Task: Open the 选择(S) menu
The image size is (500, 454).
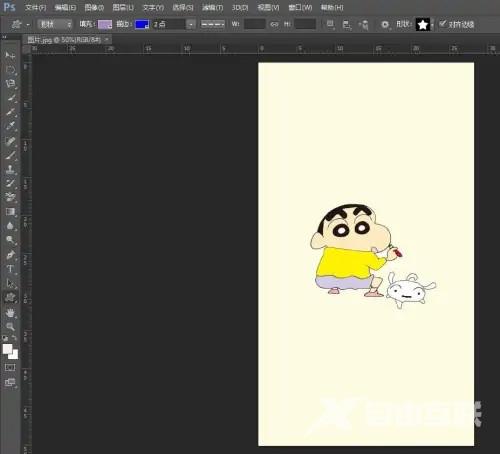Action: point(183,7)
